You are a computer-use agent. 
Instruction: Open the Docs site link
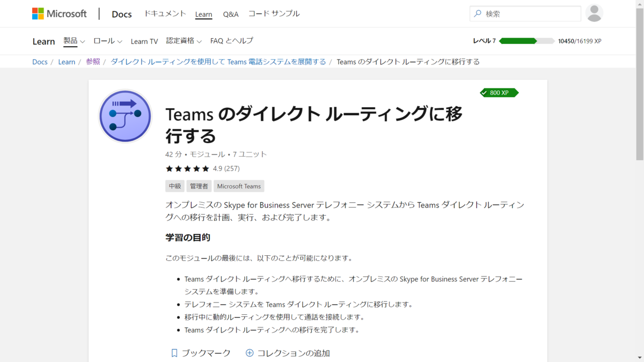click(122, 14)
